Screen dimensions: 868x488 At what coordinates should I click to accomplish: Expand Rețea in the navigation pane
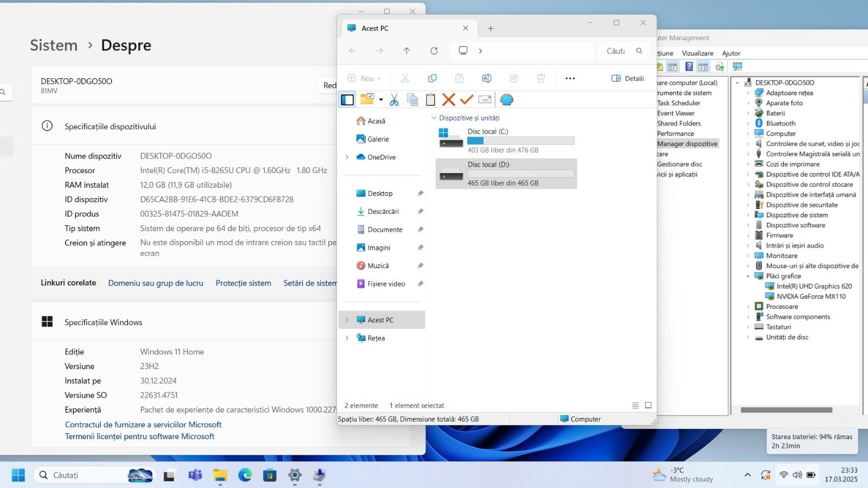[x=347, y=338]
